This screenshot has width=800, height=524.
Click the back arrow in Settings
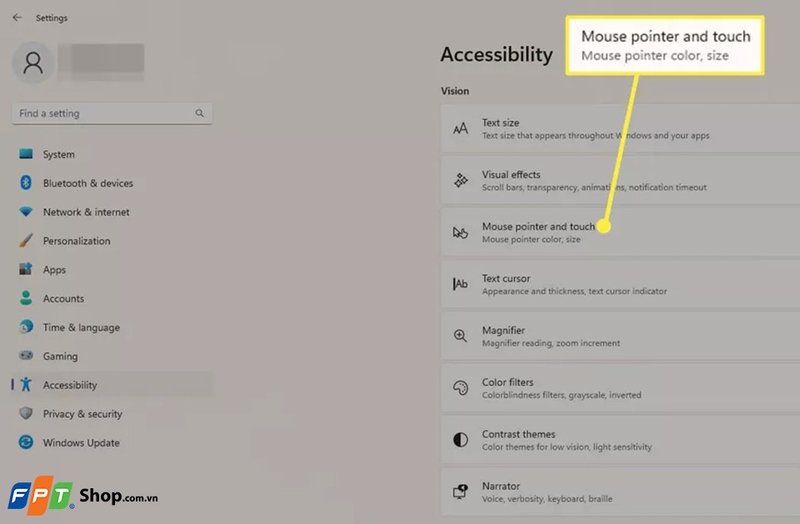point(17,17)
